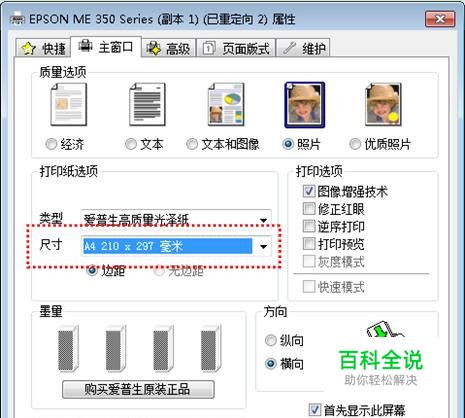Screen dimensions: 465x418
Task: Pick the 优质照片 best photo thumbnail
Action: 383,105
